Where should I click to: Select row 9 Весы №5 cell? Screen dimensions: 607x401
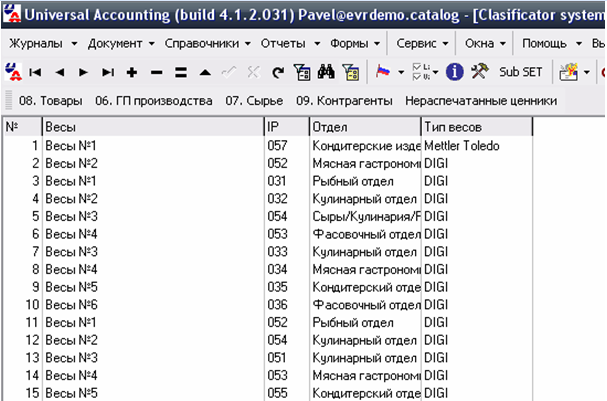[x=153, y=287]
